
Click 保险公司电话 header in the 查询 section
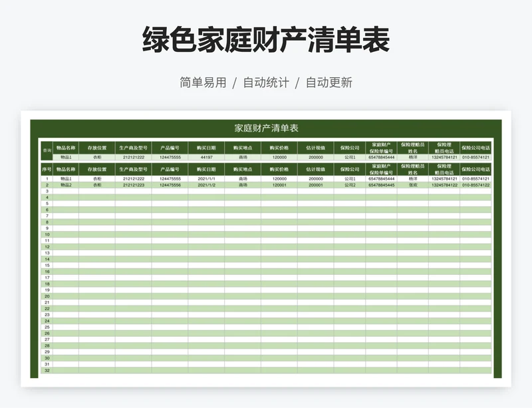click(475, 148)
